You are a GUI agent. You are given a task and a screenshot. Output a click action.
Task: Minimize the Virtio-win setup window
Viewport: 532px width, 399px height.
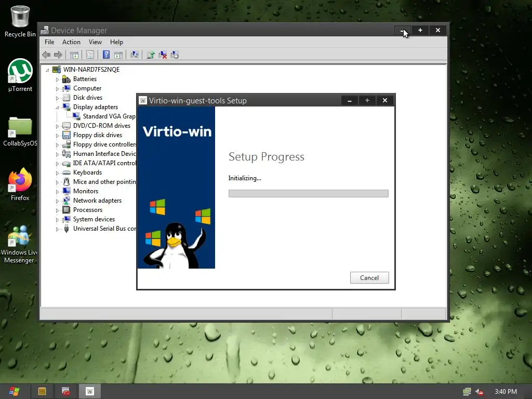click(350, 100)
